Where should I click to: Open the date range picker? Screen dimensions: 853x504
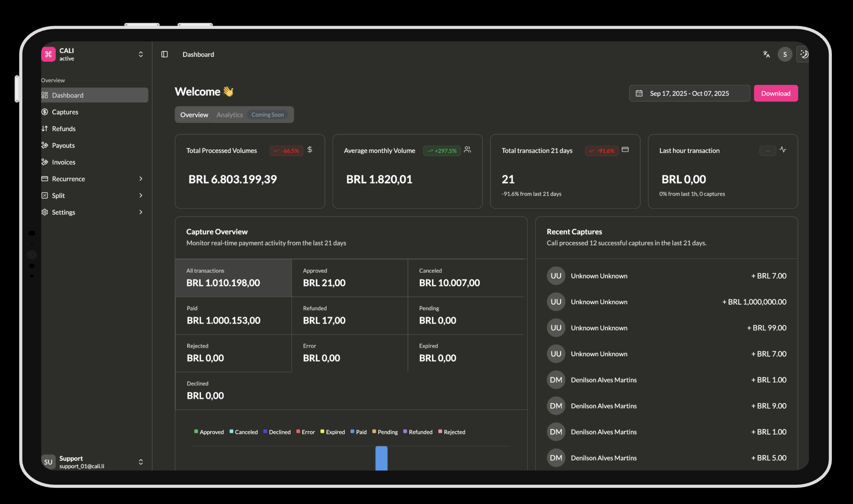tap(689, 94)
